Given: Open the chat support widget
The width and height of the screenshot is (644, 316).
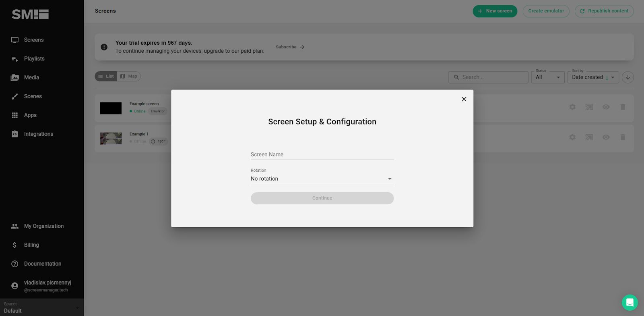Looking at the screenshot, I should click(x=630, y=303).
